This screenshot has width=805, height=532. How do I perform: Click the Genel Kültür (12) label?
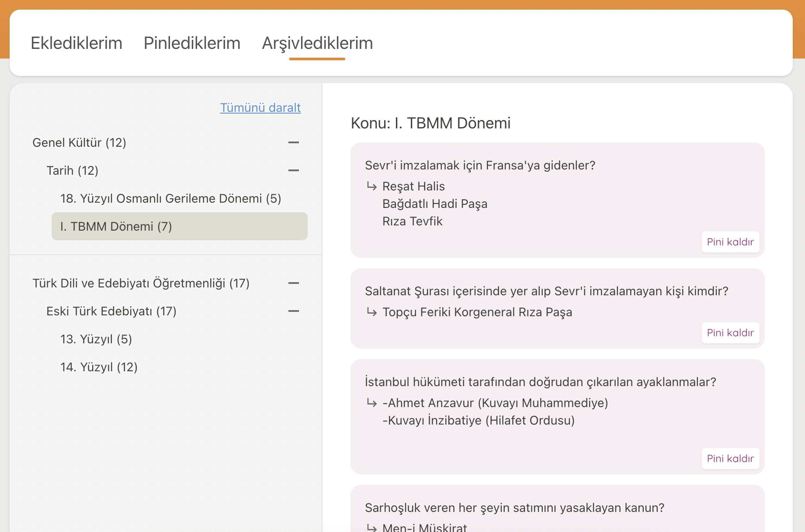(x=79, y=142)
